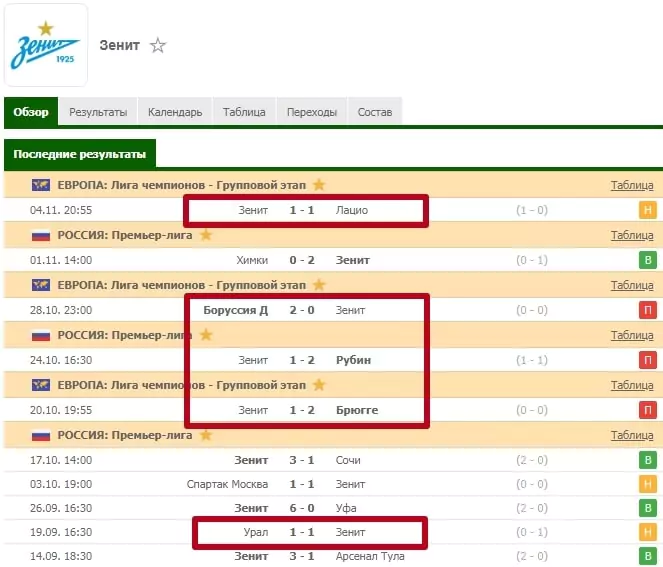663x567 pixels.
Task: Open the Обзор tab
Action: click(x=31, y=112)
